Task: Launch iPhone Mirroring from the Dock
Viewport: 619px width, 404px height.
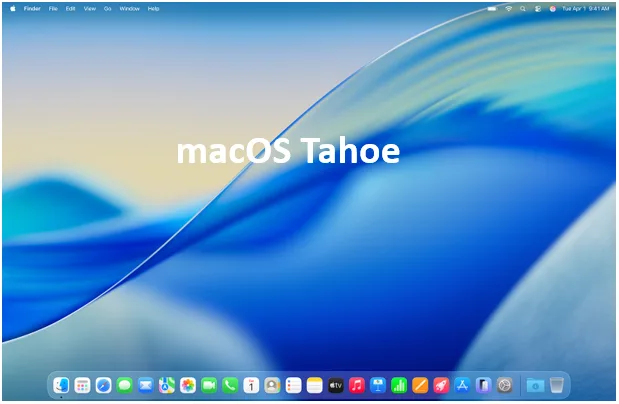Action: 484,385
